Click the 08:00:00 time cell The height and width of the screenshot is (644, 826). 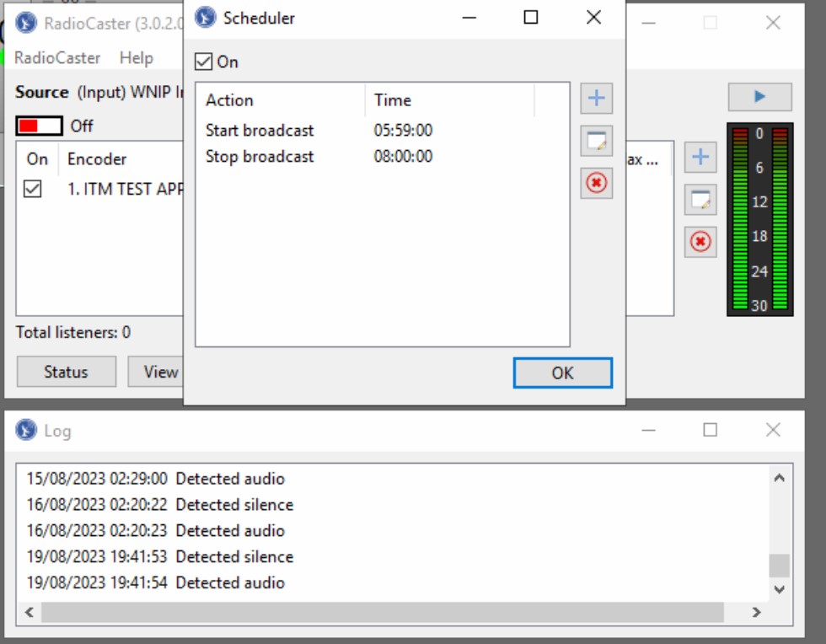pyautogui.click(x=403, y=157)
